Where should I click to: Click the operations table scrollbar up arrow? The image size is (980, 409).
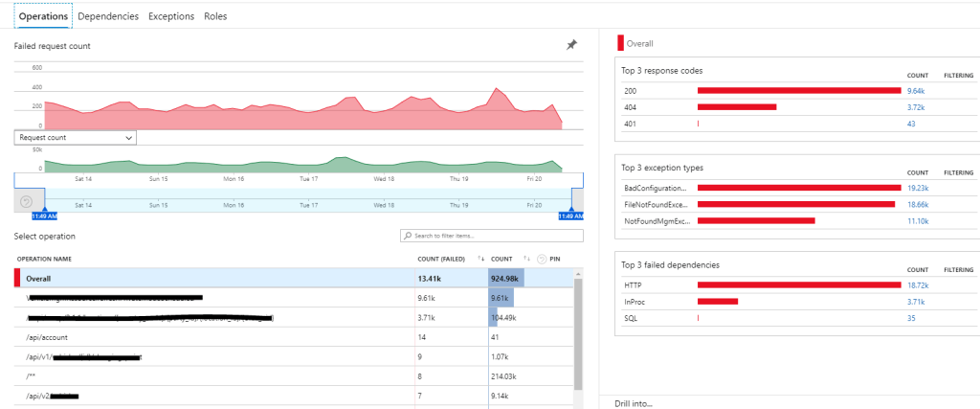[x=576, y=273]
